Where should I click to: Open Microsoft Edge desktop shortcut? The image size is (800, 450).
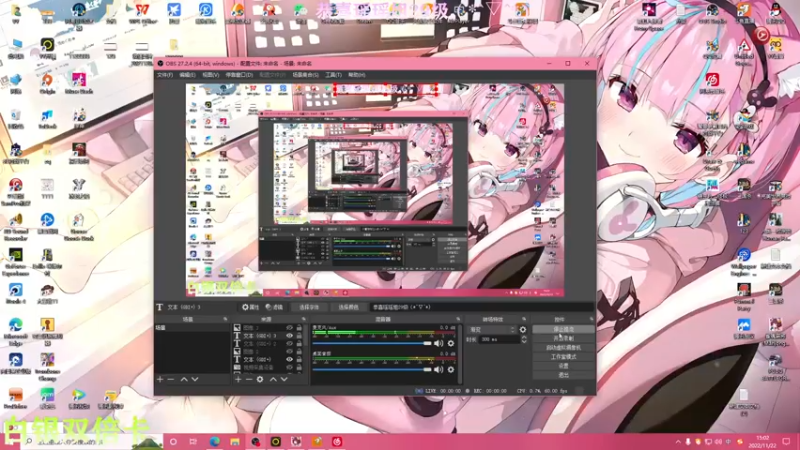[15, 332]
